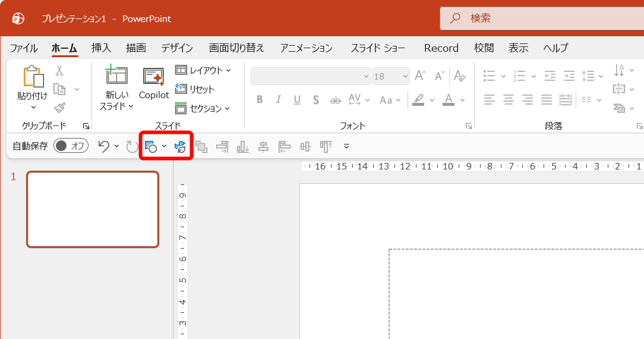Toggle Underline formatting
This screenshot has height=339, width=644.
pos(298,100)
